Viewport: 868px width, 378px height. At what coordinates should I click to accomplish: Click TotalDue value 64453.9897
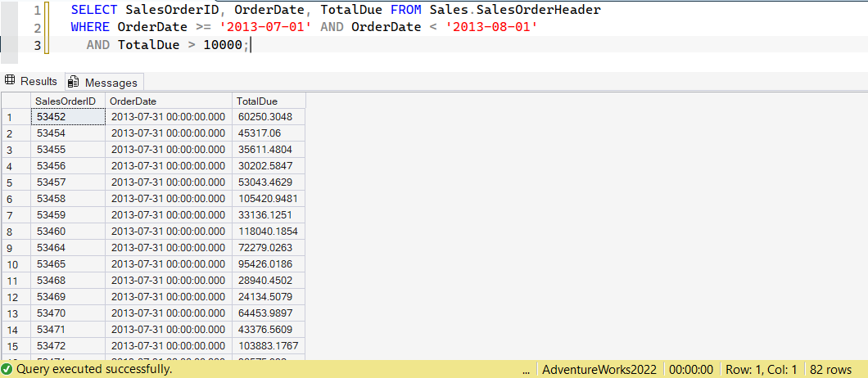(269, 313)
